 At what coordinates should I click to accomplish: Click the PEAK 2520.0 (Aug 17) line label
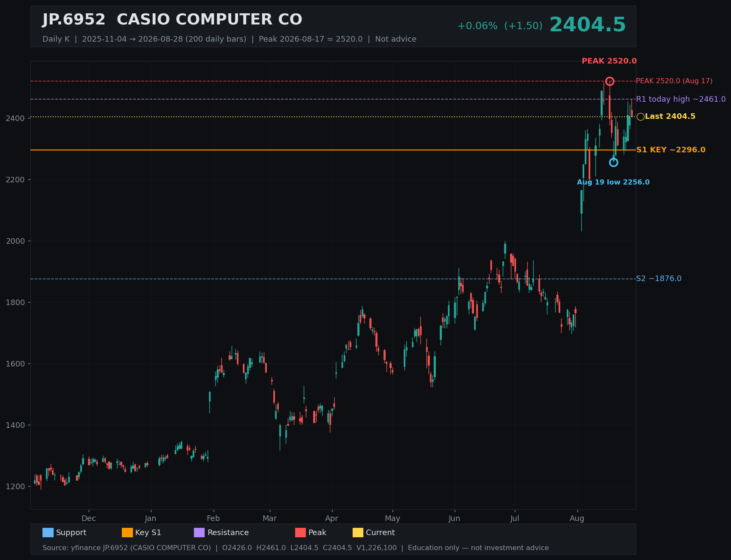click(x=674, y=81)
